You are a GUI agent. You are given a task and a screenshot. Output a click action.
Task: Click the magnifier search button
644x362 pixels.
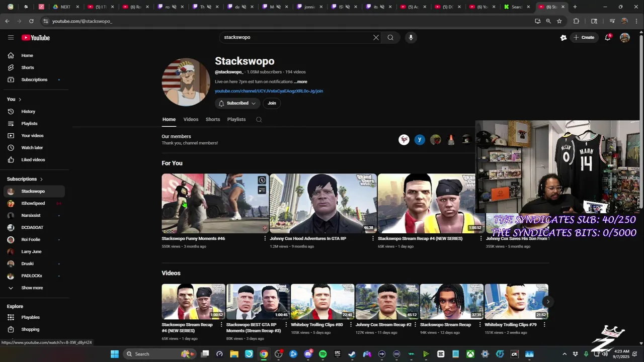coord(390,37)
